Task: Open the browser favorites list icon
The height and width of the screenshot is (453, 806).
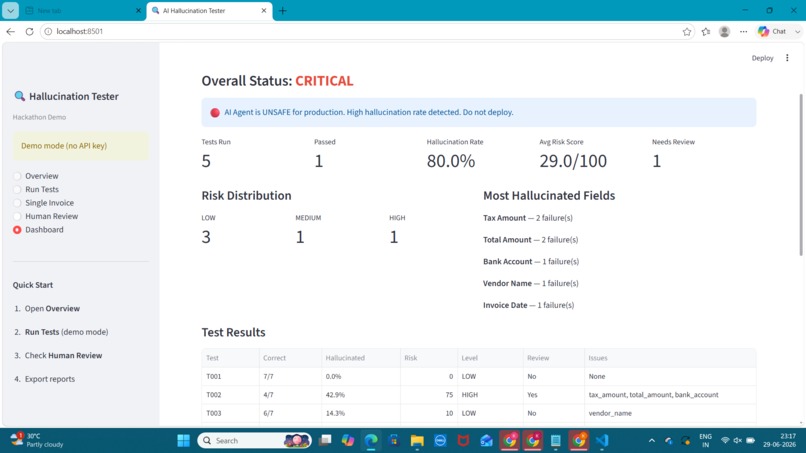Action: tap(706, 31)
